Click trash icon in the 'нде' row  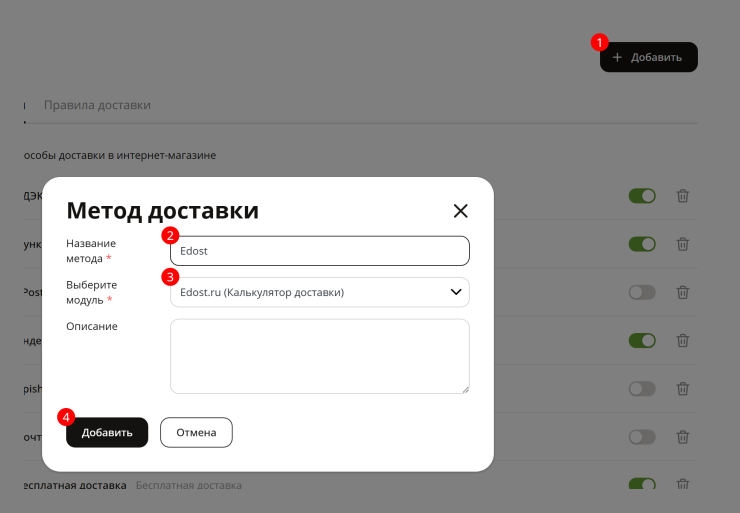(x=682, y=340)
